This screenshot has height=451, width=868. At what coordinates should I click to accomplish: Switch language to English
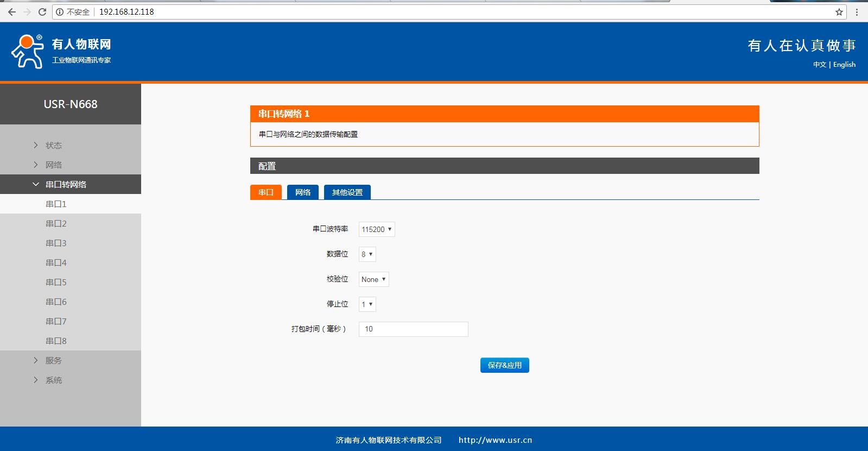[x=844, y=64]
